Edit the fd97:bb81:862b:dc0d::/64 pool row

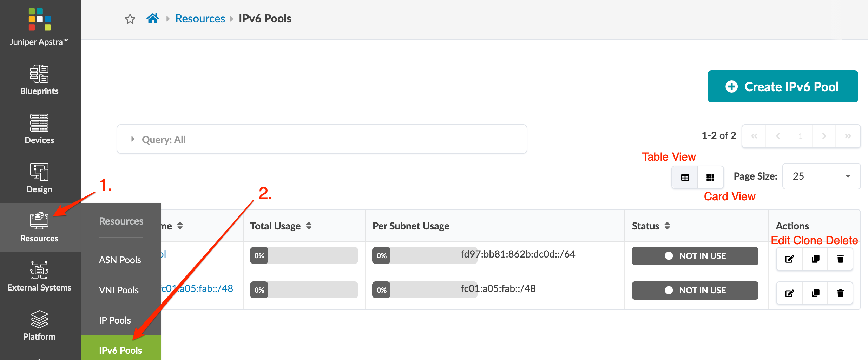789,259
